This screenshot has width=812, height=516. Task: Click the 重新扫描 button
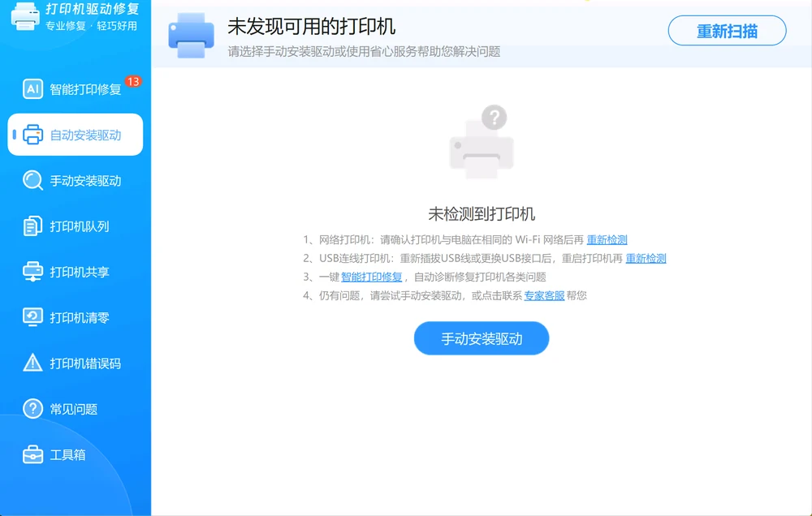[x=727, y=31]
